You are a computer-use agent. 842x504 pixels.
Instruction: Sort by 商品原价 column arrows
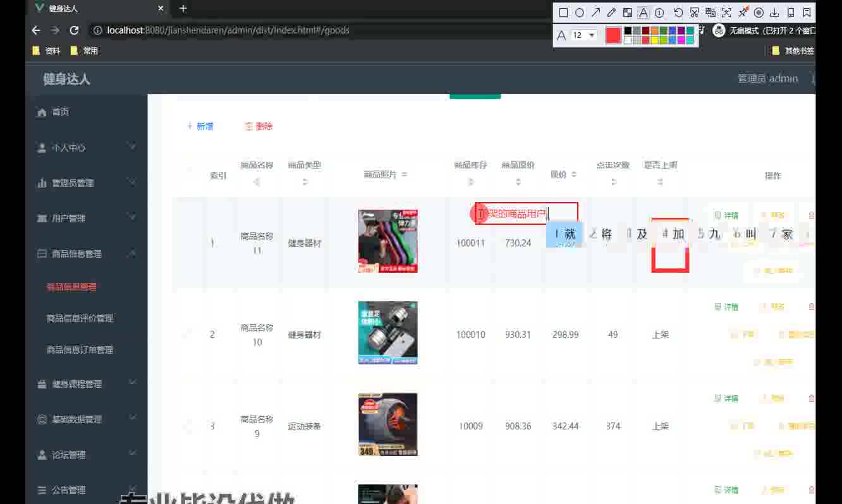coord(518,182)
